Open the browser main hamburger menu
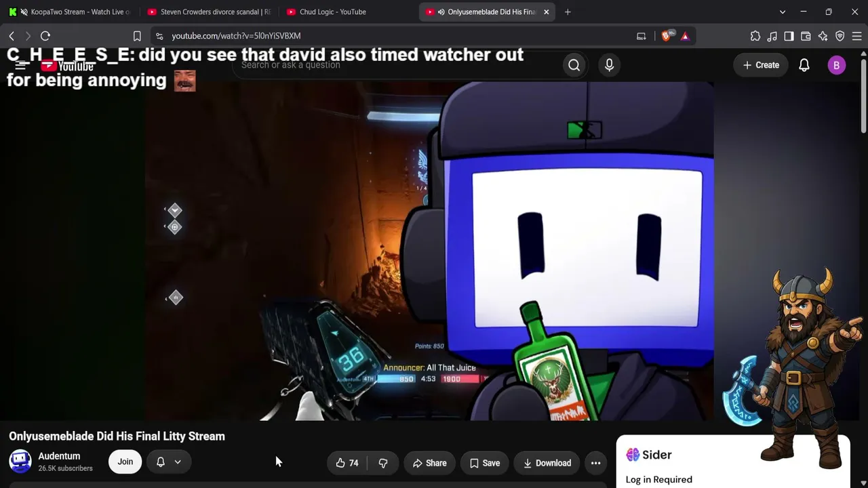This screenshot has height=488, width=868. coord(856,36)
